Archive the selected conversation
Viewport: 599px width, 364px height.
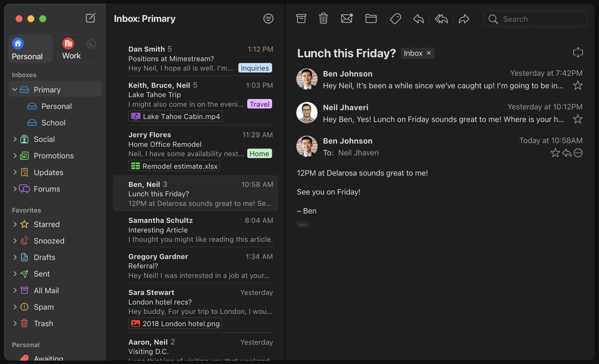click(301, 19)
